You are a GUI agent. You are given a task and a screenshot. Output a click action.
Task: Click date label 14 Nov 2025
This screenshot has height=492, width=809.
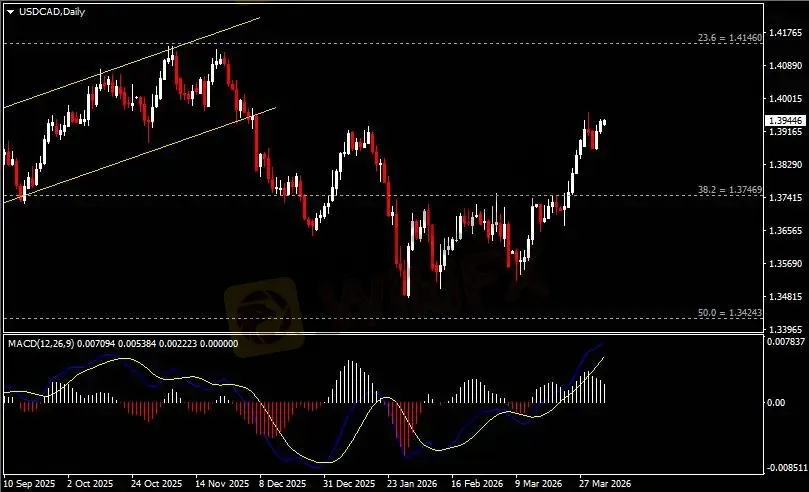coord(222,484)
